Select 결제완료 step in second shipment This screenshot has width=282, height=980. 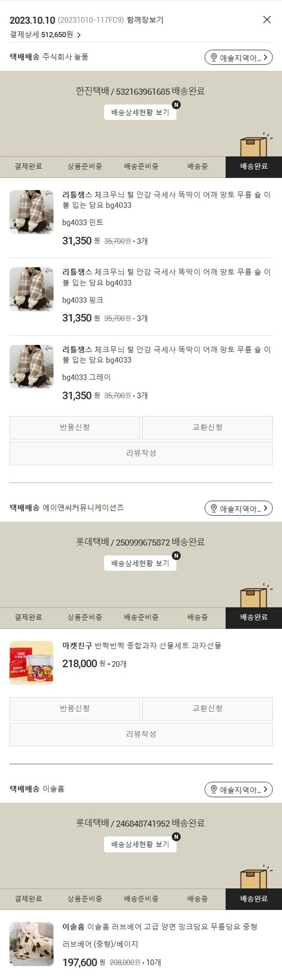point(28,617)
